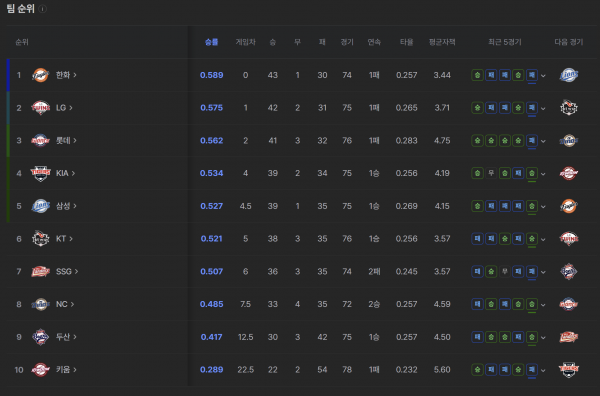Click 롯데's latest game result badge

pyautogui.click(x=532, y=141)
